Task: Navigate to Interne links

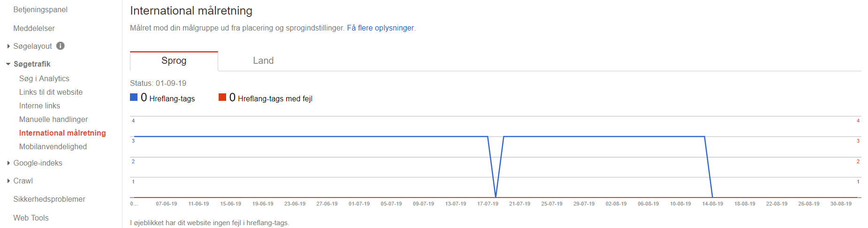Action: tap(39, 106)
